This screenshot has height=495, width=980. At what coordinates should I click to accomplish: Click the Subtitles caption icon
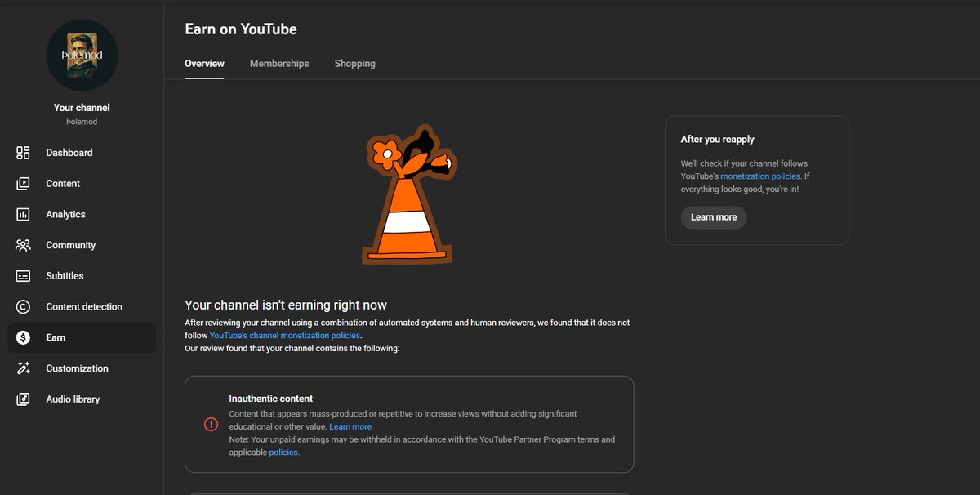point(23,276)
